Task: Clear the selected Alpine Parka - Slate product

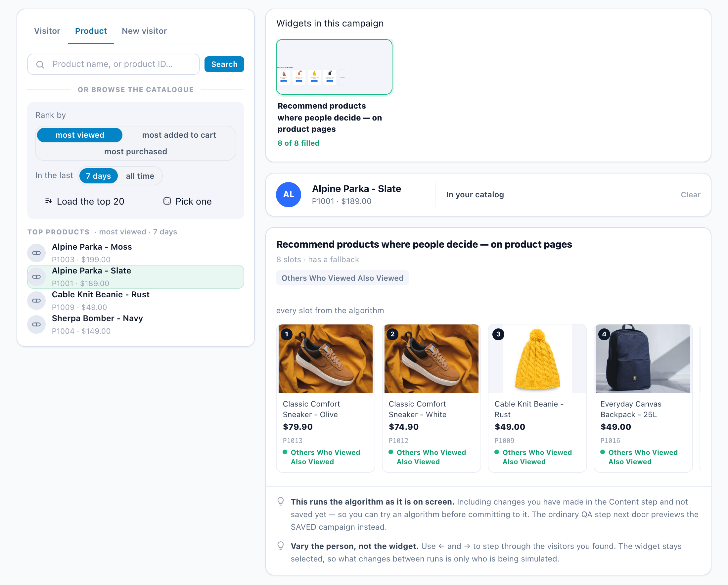Action: (x=691, y=195)
